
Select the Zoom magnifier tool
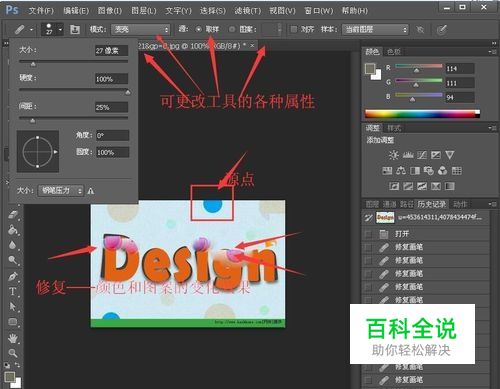point(13,353)
